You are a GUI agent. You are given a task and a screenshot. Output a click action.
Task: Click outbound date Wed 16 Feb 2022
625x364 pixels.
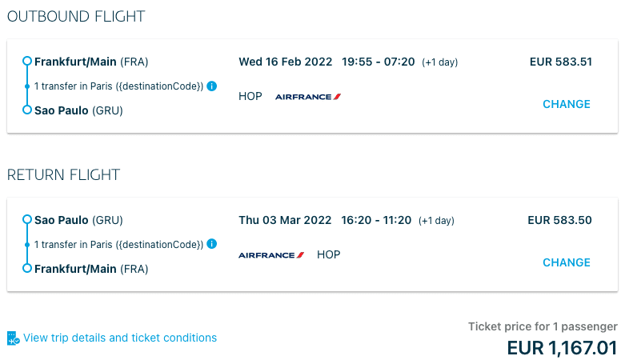(x=285, y=62)
